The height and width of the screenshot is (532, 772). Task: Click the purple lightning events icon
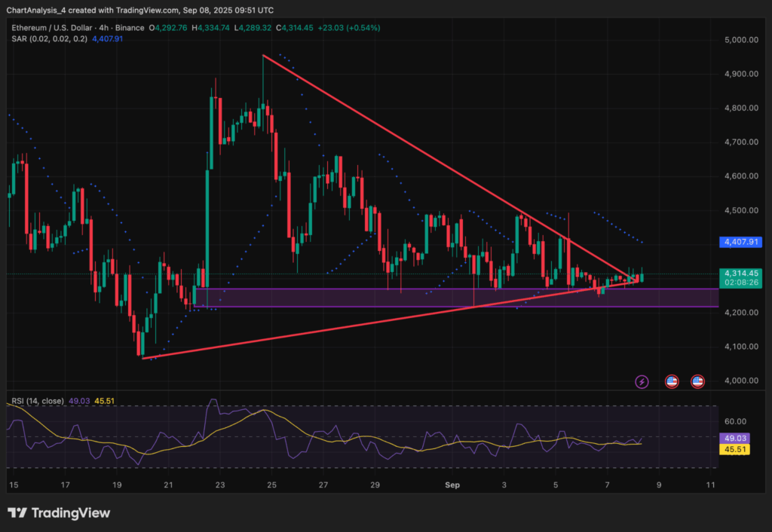click(x=642, y=381)
